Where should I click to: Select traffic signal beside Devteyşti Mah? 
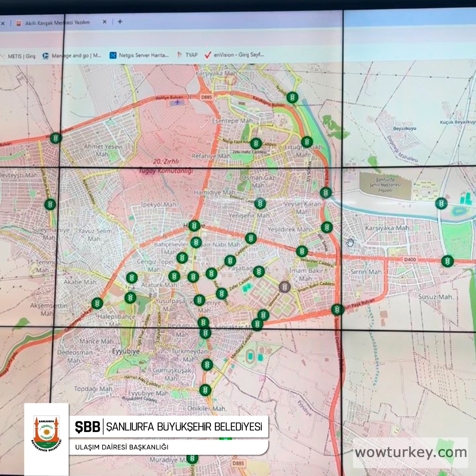point(50,204)
